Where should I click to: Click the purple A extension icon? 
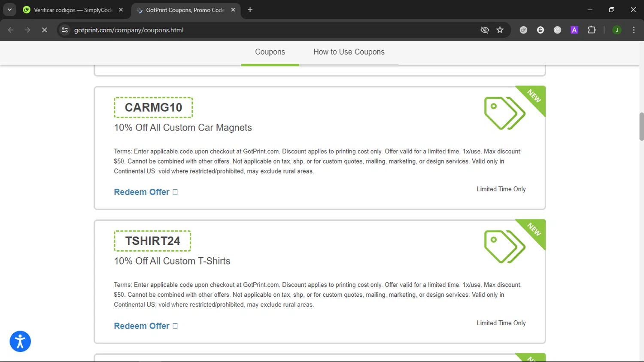[x=574, y=30]
